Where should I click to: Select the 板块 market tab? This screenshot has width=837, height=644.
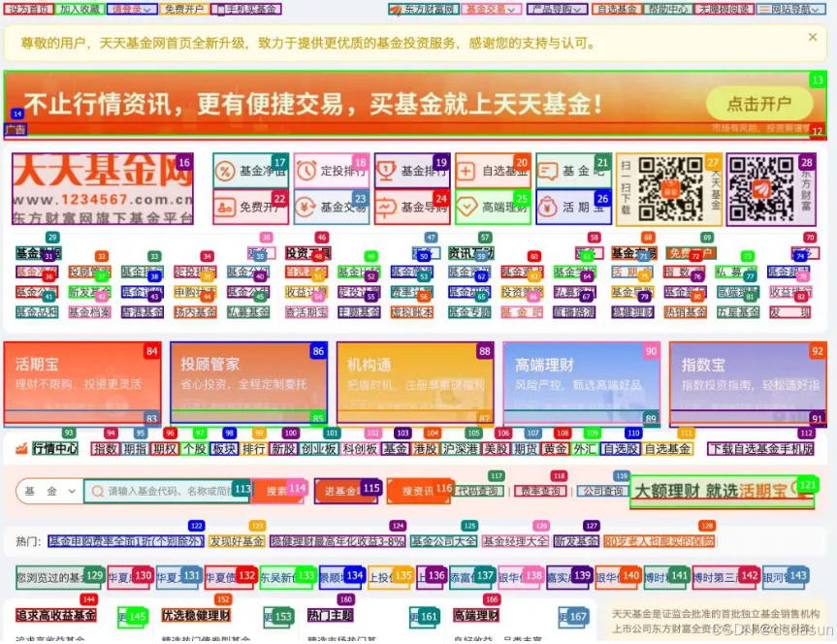tap(224, 449)
